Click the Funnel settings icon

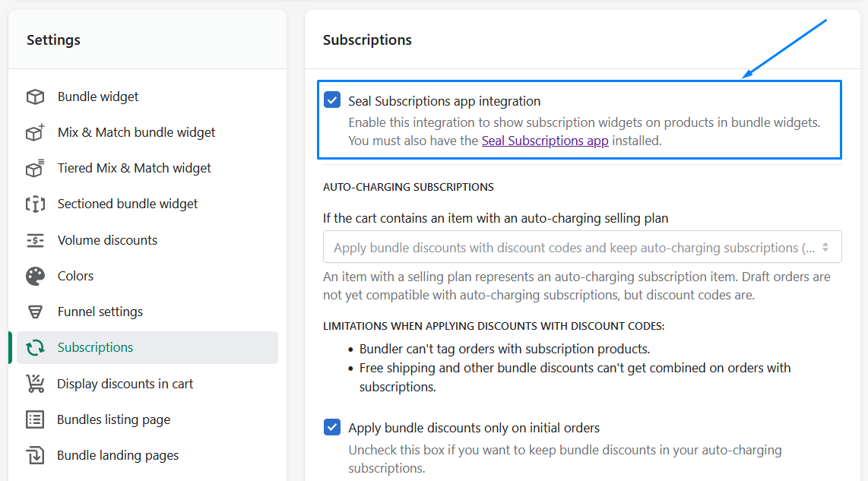pyautogui.click(x=35, y=312)
